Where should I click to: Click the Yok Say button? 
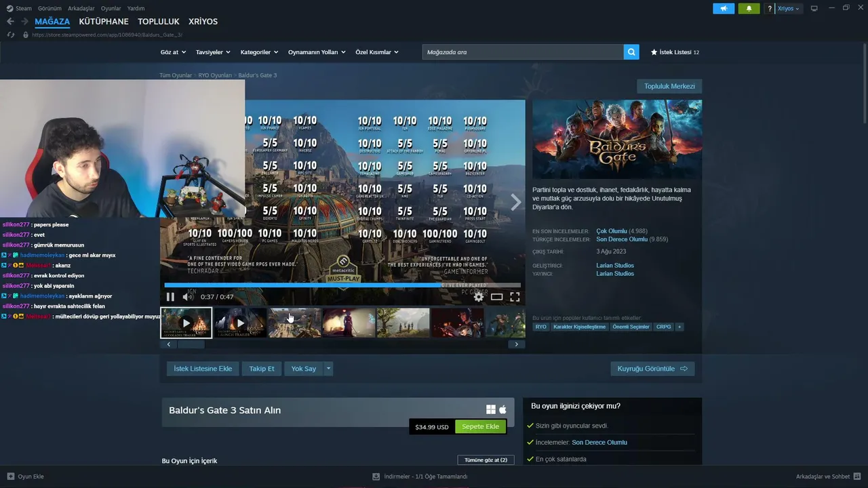(304, 369)
